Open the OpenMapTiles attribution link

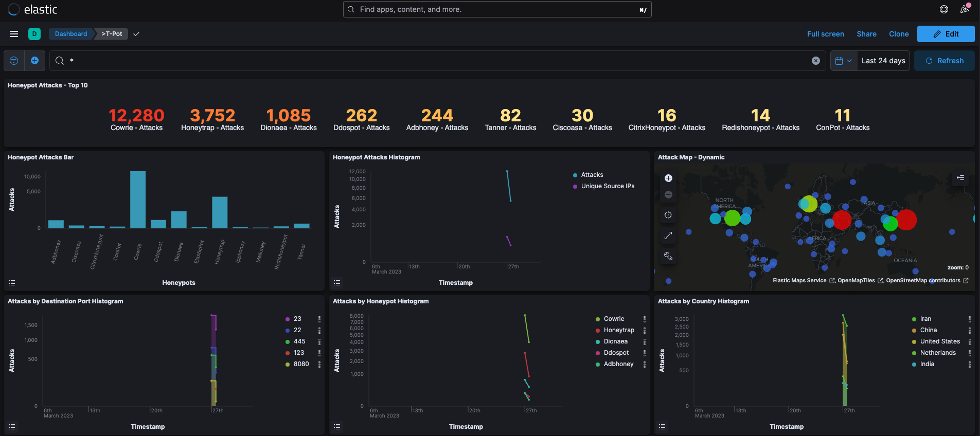[x=860, y=281]
